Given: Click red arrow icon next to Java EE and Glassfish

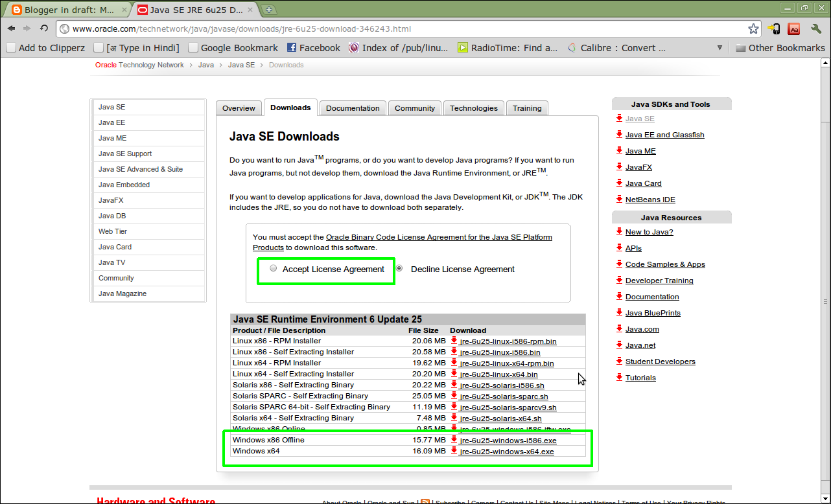Looking at the screenshot, I should point(619,134).
